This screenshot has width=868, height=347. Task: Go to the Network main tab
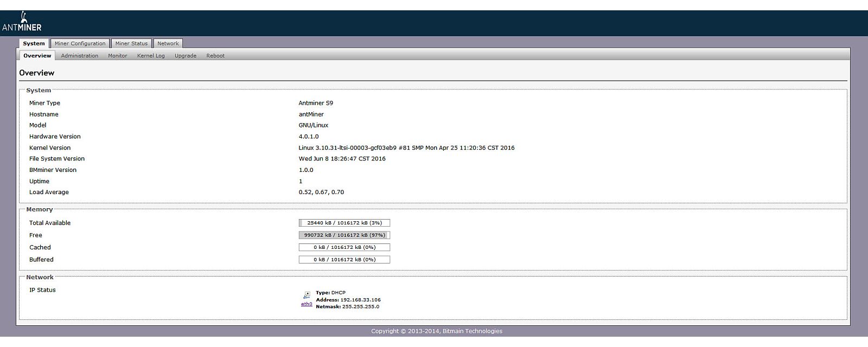click(168, 43)
